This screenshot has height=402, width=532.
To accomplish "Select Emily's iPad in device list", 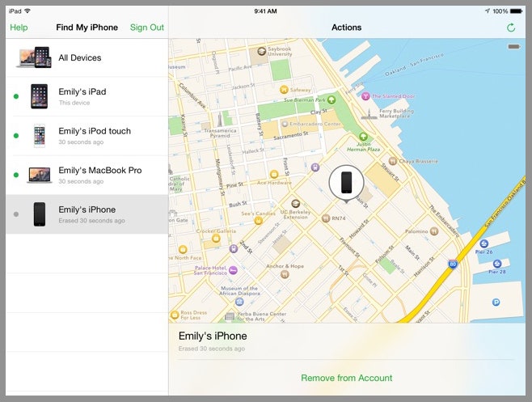I will pyautogui.click(x=87, y=96).
